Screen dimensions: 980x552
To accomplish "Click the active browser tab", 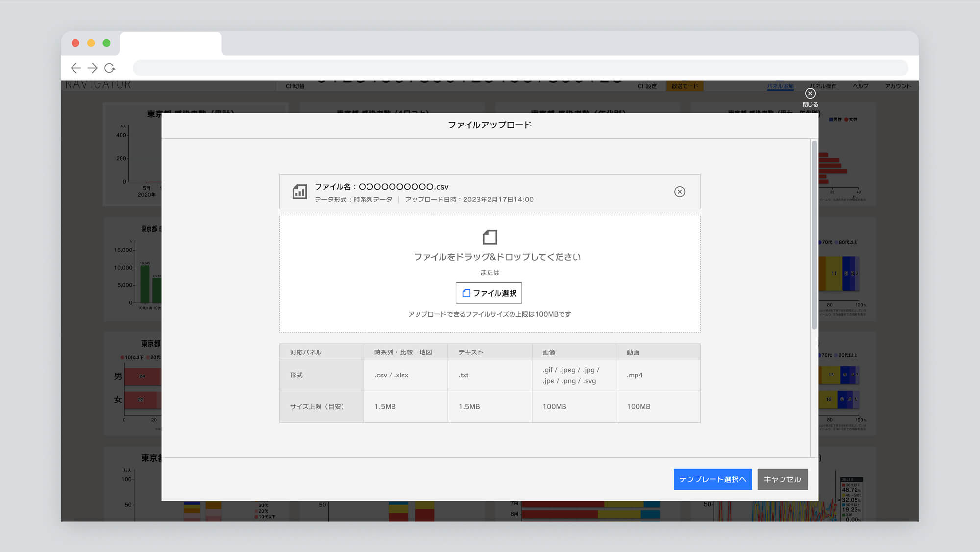I will [171, 44].
